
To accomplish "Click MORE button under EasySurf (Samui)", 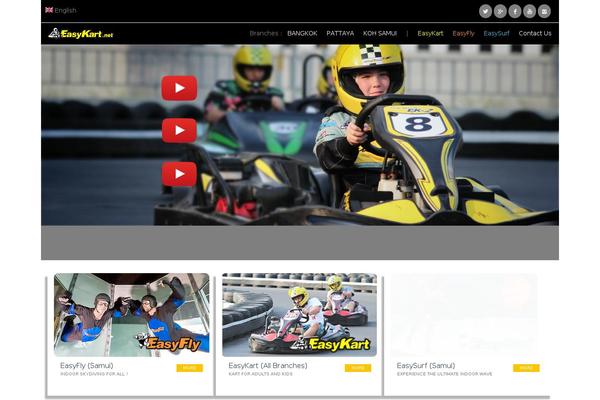I will click(526, 368).
